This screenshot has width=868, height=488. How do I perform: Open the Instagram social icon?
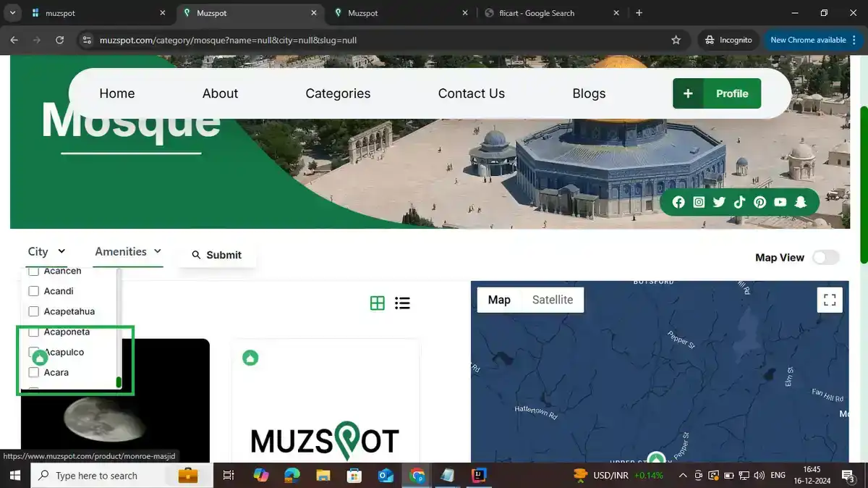[699, 202]
